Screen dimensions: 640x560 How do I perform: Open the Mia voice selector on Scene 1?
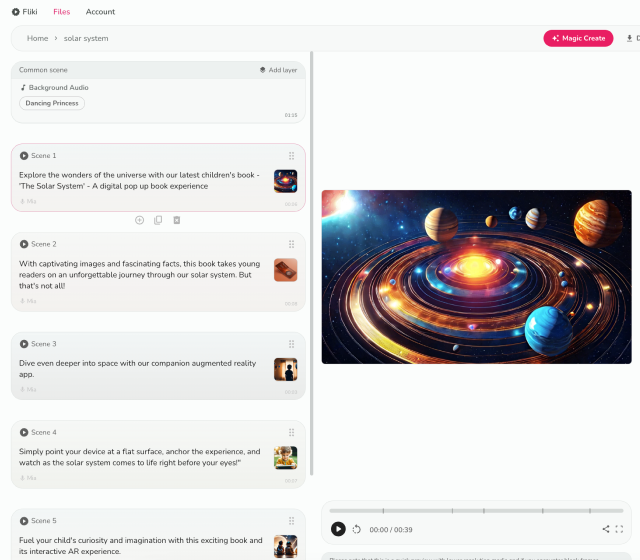(29, 201)
